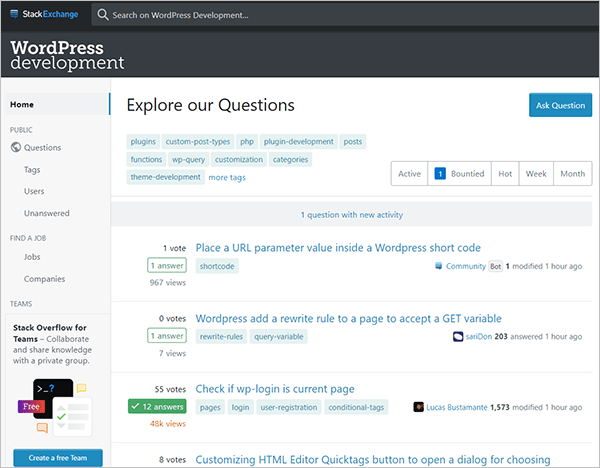
Task: Click the Ask Question button
Action: click(x=560, y=105)
